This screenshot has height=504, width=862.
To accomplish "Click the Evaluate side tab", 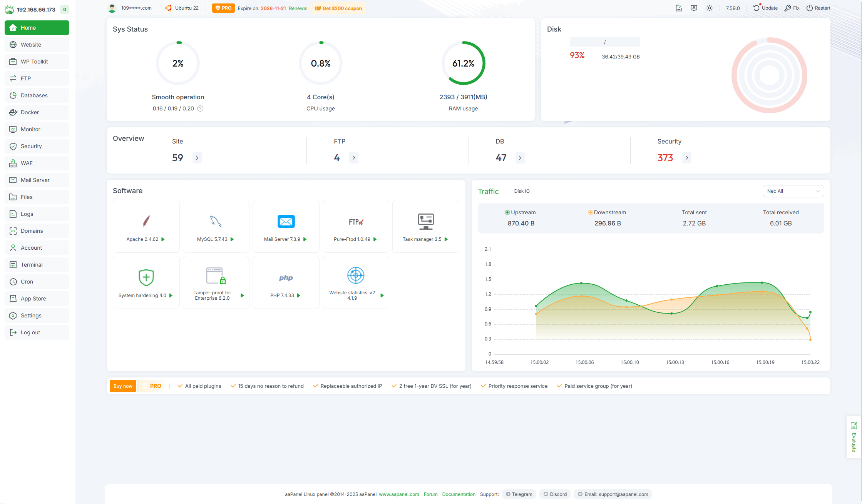I will click(x=854, y=437).
